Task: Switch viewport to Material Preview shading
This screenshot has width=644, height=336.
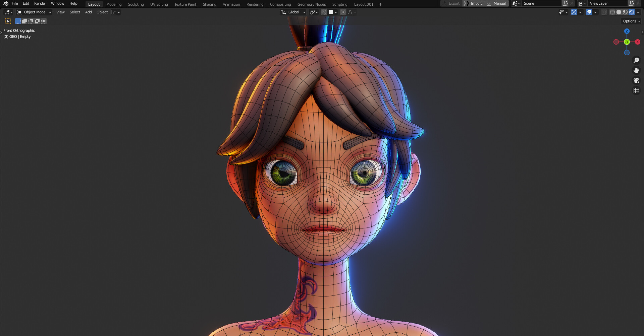Action: coord(625,12)
